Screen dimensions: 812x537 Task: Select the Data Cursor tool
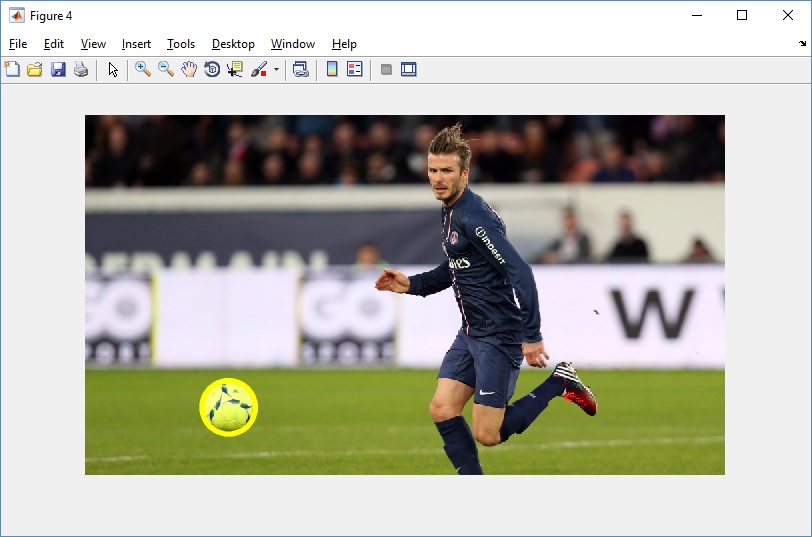pyautogui.click(x=235, y=70)
